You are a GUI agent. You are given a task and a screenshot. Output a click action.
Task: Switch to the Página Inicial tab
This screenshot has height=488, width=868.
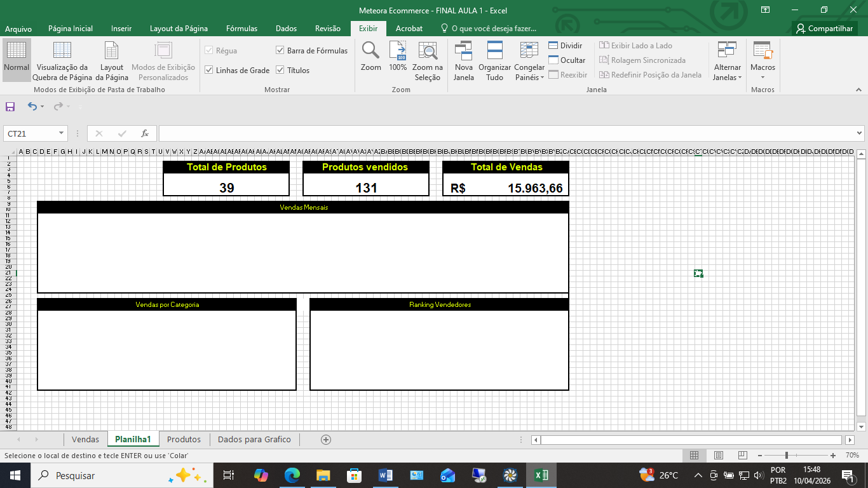pos(71,29)
